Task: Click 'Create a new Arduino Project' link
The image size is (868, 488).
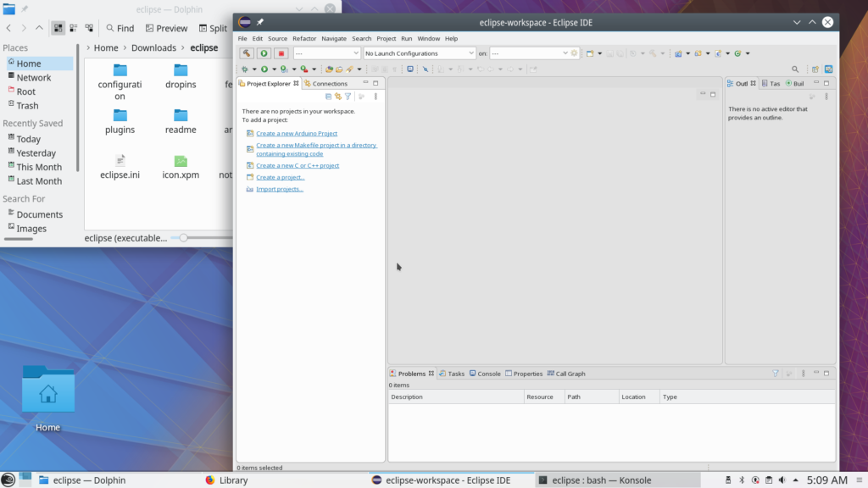Action: click(297, 134)
